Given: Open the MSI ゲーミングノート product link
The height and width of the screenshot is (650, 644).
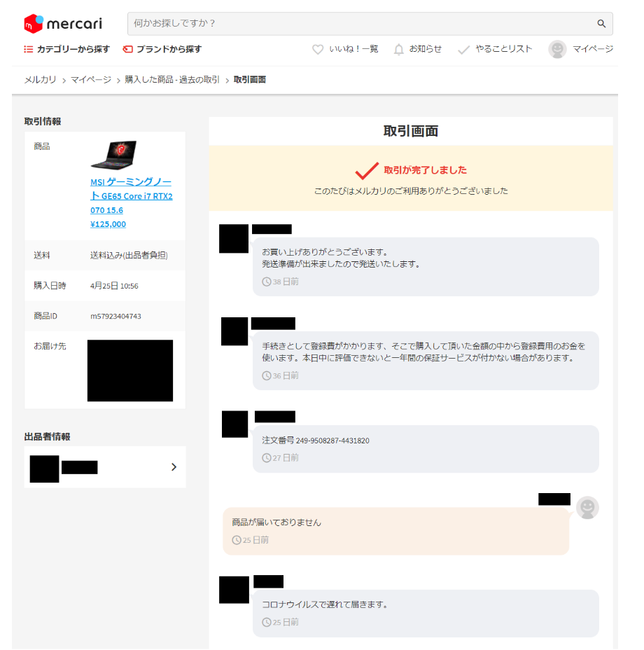Looking at the screenshot, I should (x=132, y=196).
